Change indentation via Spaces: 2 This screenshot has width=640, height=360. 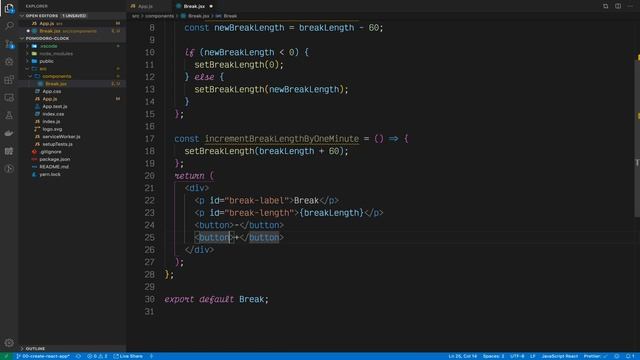coord(493,356)
